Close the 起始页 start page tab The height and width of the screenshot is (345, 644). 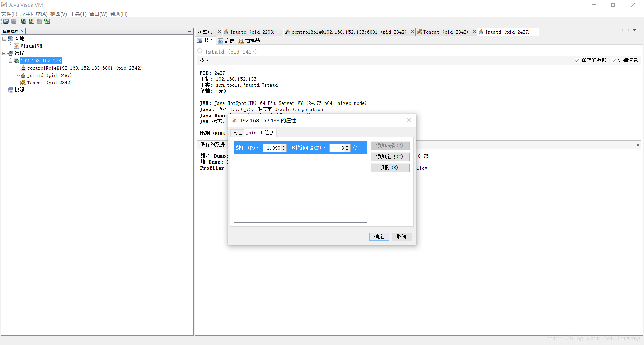219,32
